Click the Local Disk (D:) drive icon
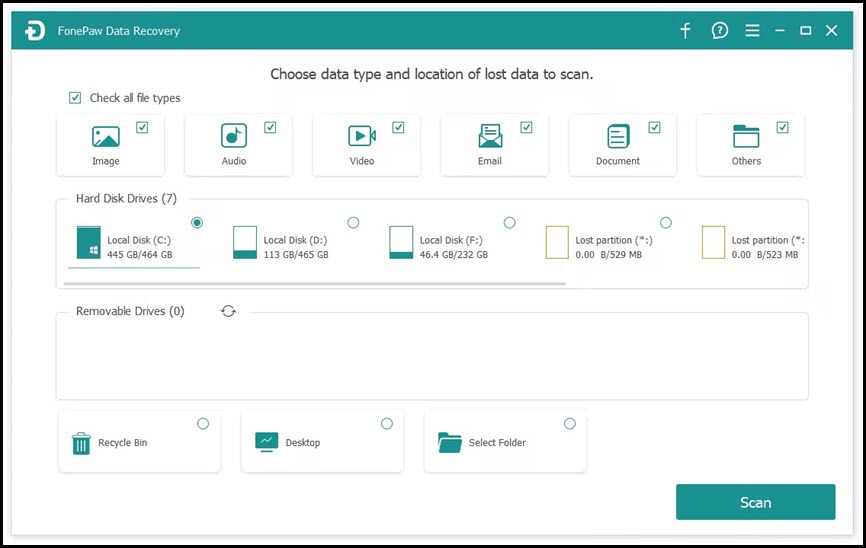Viewport: 866px width, 548px height. point(245,243)
